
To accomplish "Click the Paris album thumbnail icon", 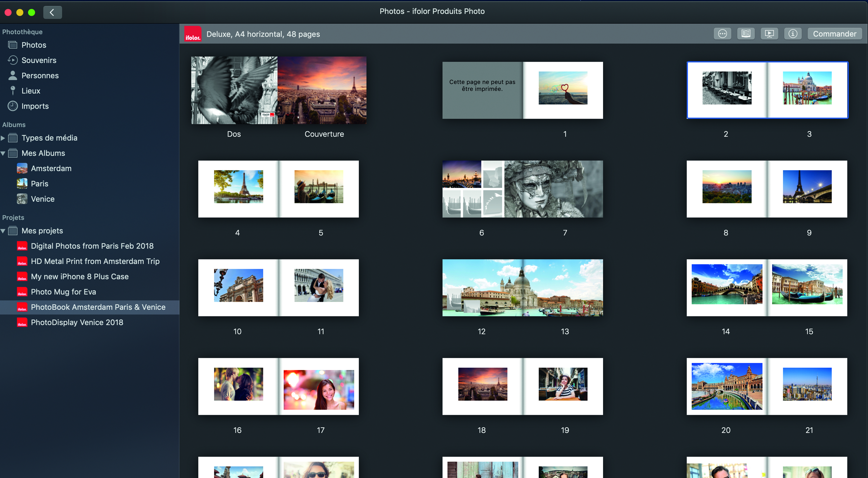I will coord(22,184).
